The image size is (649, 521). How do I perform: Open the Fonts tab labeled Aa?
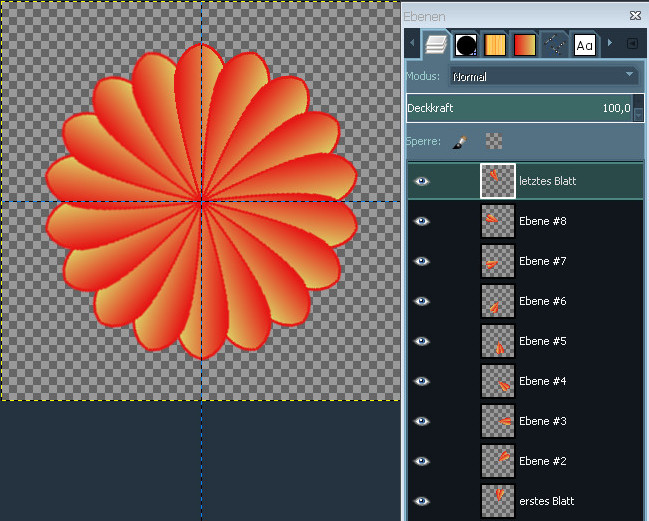[x=585, y=44]
